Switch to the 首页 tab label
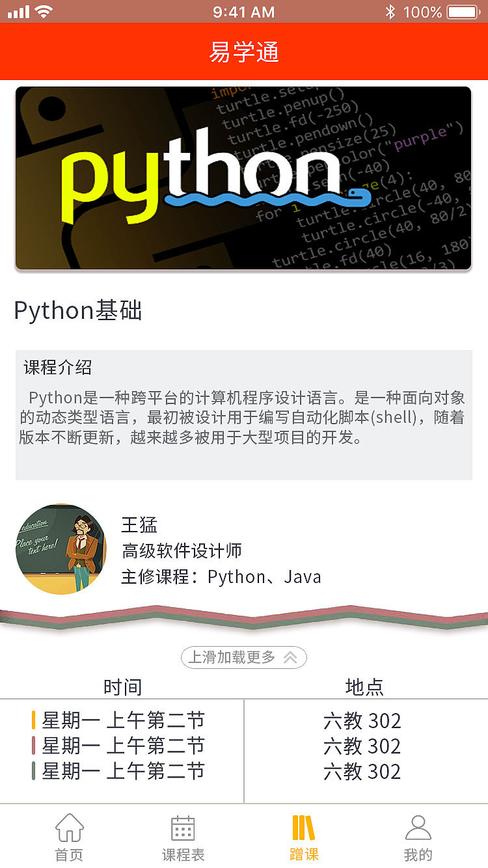The height and width of the screenshot is (868, 488). tap(70, 855)
